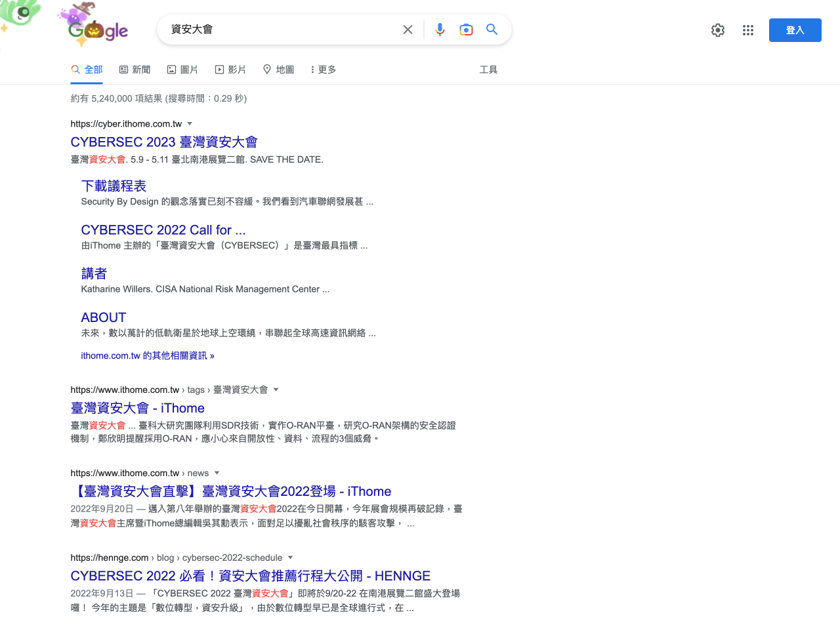This screenshot has height=629, width=840.
Task: Focus the search field containing 資安大會
Action: (282, 30)
